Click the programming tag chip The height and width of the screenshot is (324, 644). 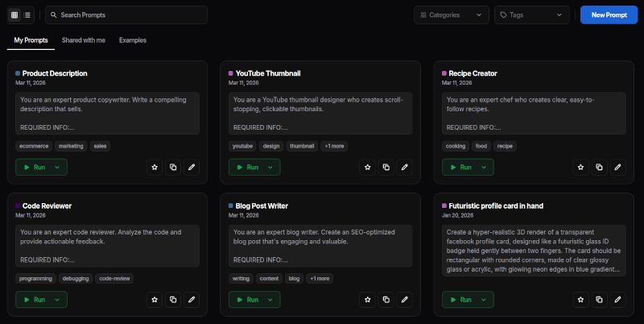(35, 278)
